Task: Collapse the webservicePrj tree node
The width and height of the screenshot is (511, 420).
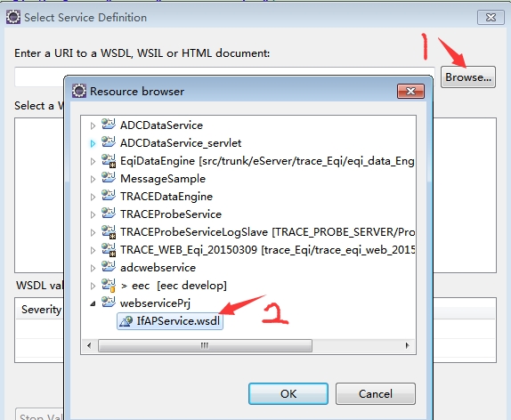Action: (93, 303)
